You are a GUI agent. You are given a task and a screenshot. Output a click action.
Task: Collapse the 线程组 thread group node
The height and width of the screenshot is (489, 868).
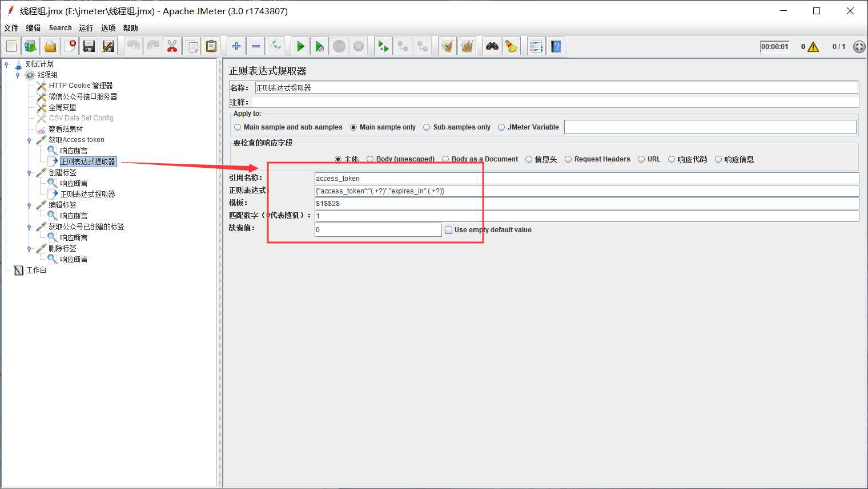pos(18,75)
